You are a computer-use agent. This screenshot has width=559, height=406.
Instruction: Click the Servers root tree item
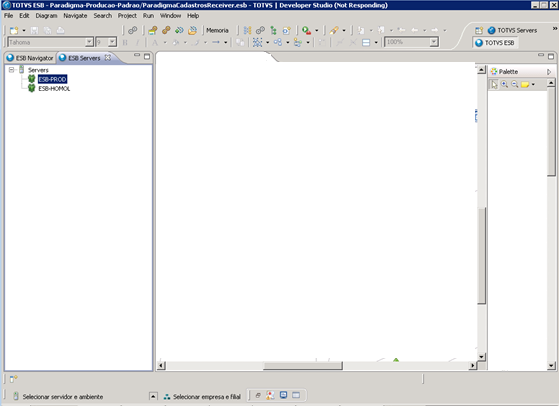[x=38, y=70]
